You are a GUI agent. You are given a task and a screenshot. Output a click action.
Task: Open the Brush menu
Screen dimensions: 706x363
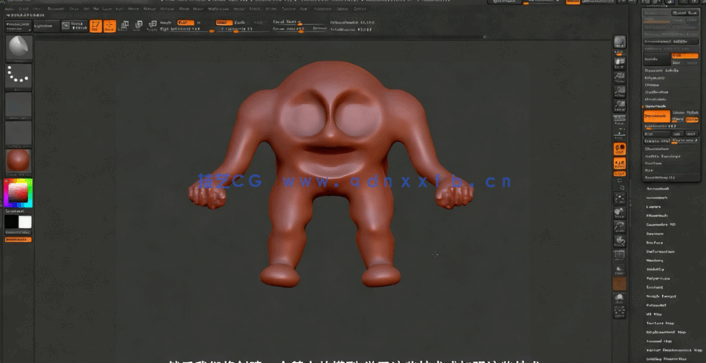tap(24, 9)
